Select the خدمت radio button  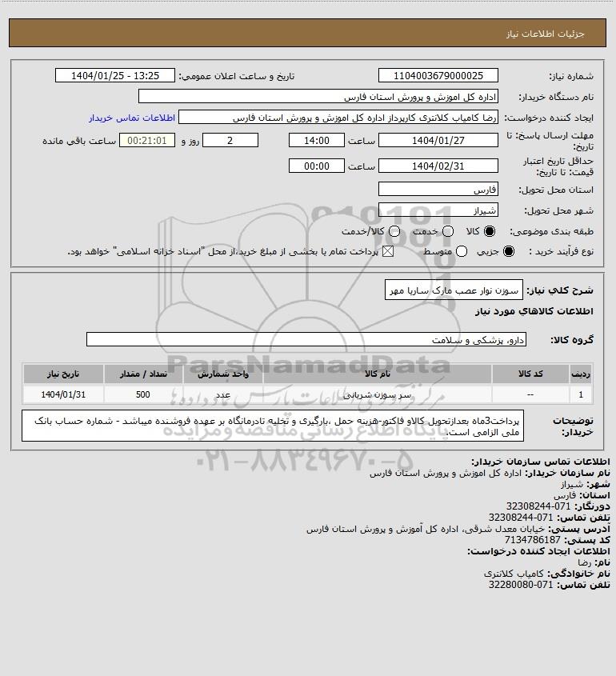coord(448,231)
